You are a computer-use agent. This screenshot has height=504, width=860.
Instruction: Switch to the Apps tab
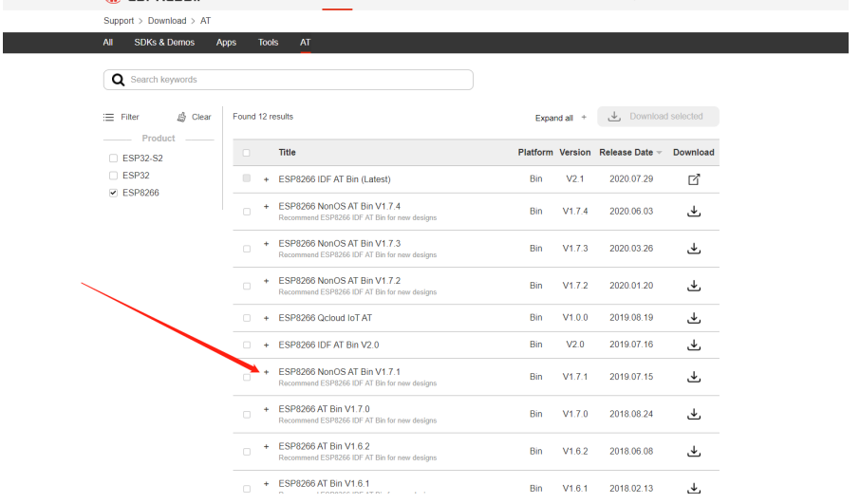226,42
